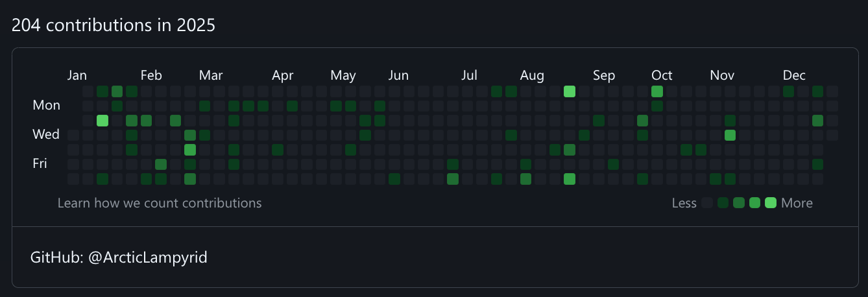Click the middle legend swatch in the Less–More scale
Viewport: 868px width, 297px height.
coord(739,203)
